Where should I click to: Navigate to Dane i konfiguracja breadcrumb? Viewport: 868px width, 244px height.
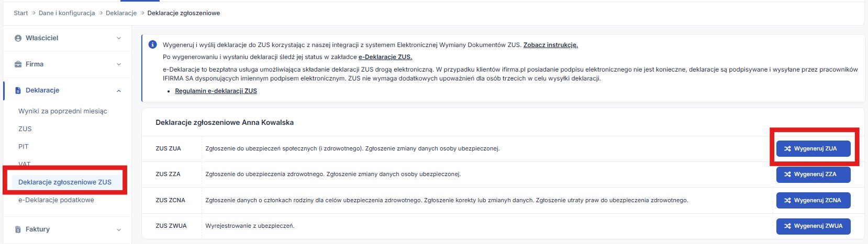pos(66,13)
